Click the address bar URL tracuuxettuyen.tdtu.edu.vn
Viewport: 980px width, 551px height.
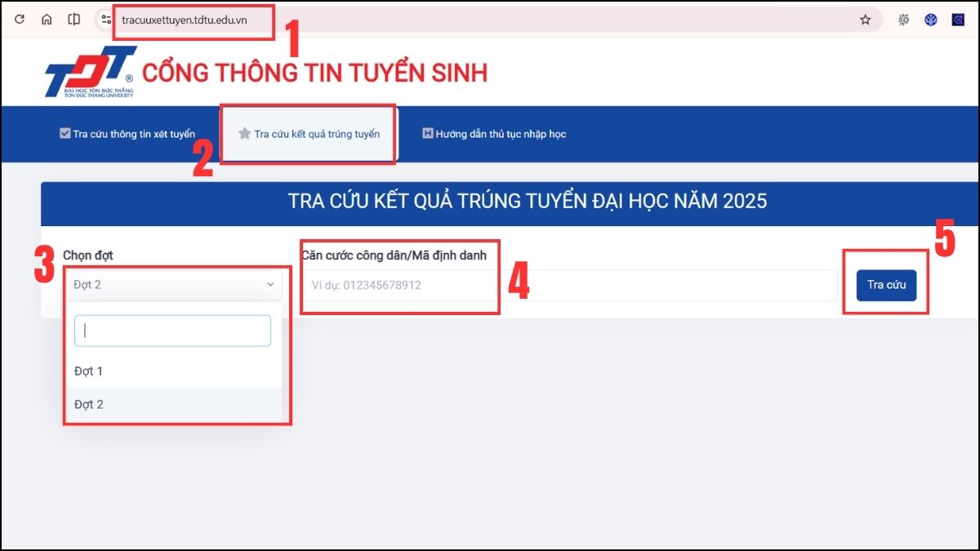(185, 20)
